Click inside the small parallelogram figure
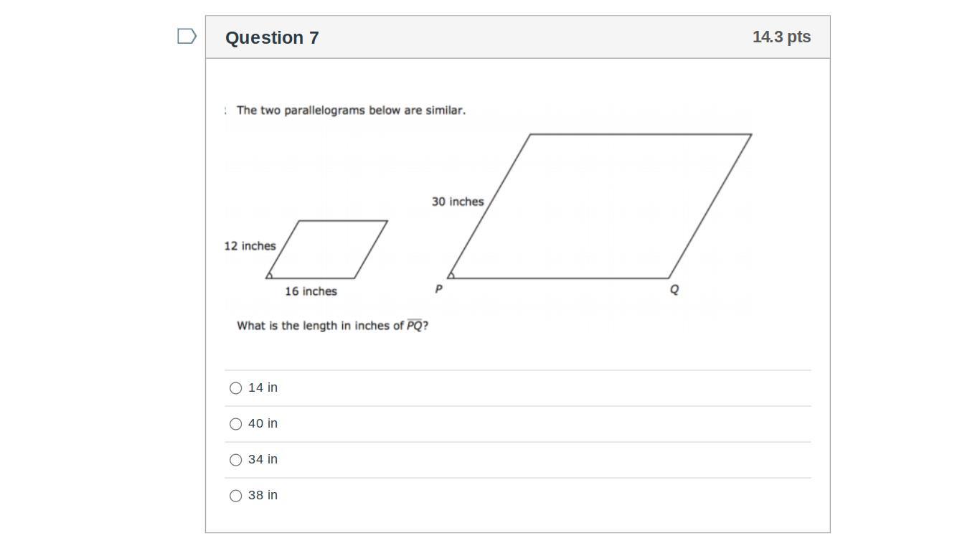This screenshot has height=551, width=980. [327, 250]
